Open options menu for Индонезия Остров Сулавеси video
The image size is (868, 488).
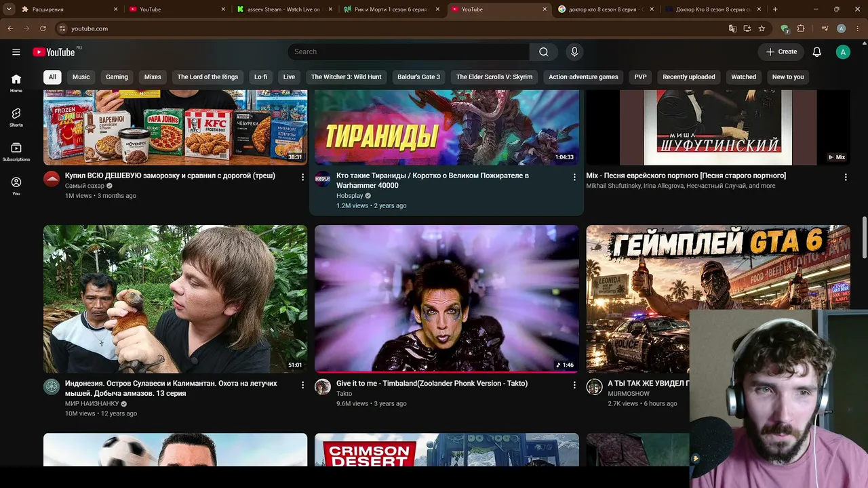pos(302,385)
